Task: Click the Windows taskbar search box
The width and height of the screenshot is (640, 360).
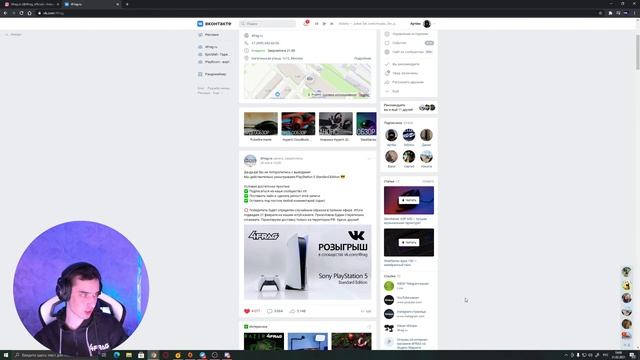Action: pos(55,355)
